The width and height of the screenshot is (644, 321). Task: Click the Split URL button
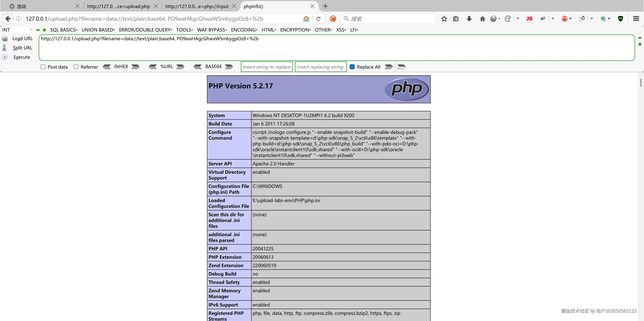[22, 48]
